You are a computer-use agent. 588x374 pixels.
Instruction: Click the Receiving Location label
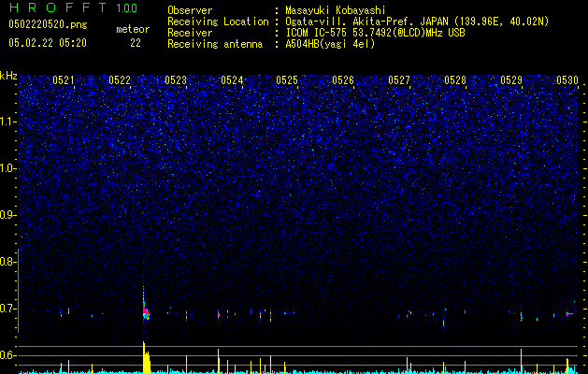(218, 22)
